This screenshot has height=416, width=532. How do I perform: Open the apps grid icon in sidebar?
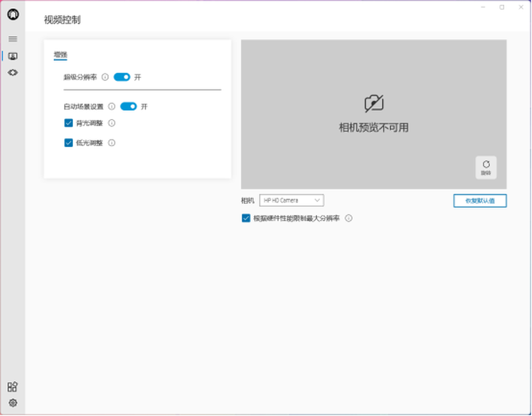[x=13, y=387]
